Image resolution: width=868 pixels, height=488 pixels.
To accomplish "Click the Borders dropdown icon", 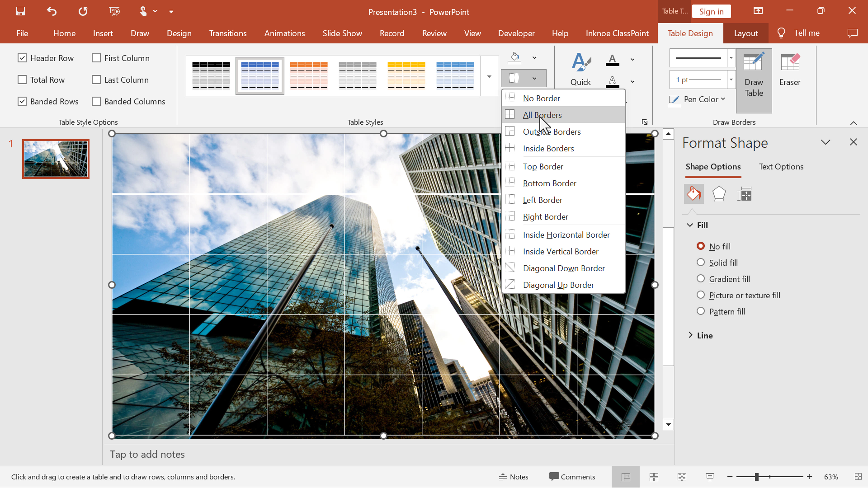I will [535, 78].
